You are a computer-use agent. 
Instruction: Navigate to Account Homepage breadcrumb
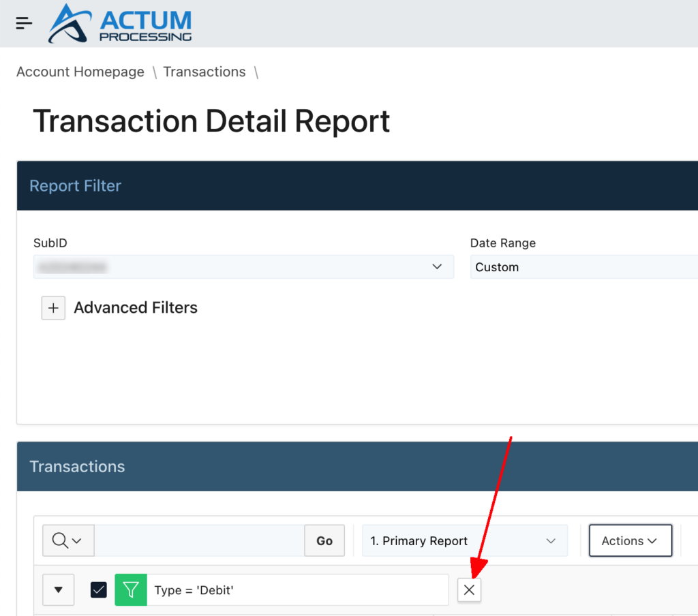[80, 72]
